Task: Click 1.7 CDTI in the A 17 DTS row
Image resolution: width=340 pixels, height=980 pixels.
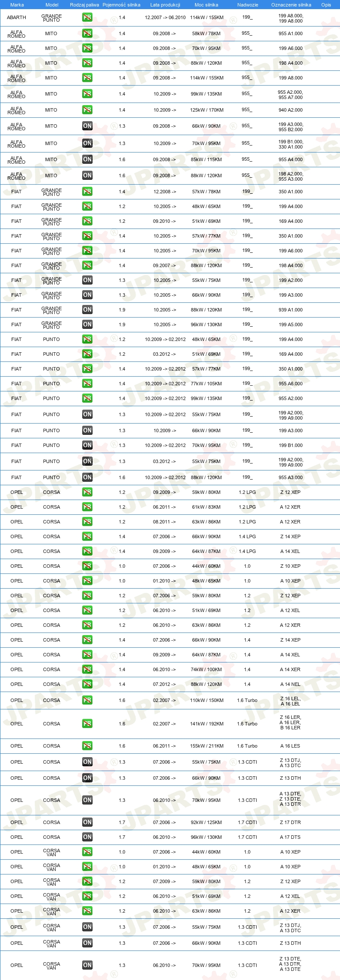Action: (x=247, y=837)
